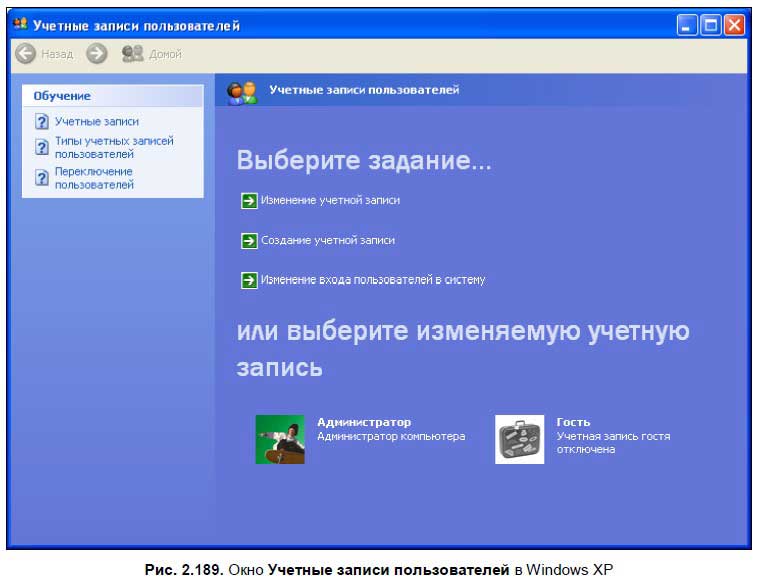Choose Изменение входа пользователей в систему
The image size is (760, 582).
(373, 280)
